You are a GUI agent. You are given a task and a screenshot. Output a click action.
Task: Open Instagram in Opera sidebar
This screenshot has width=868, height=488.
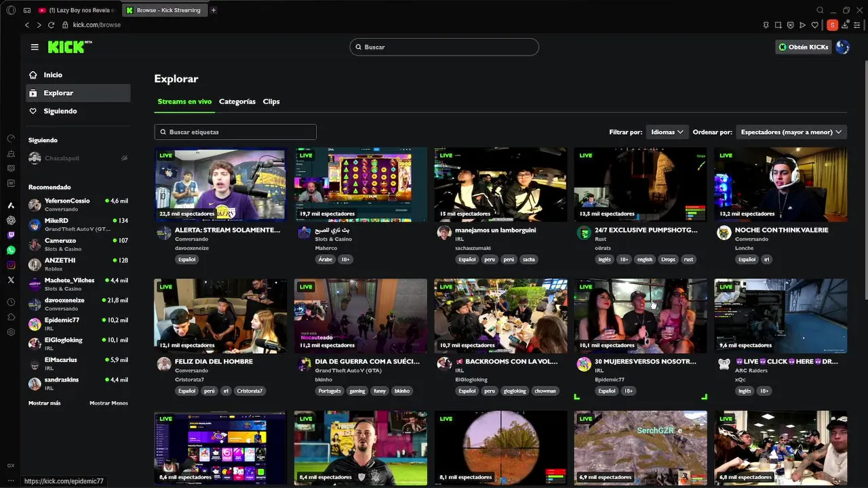[x=11, y=265]
